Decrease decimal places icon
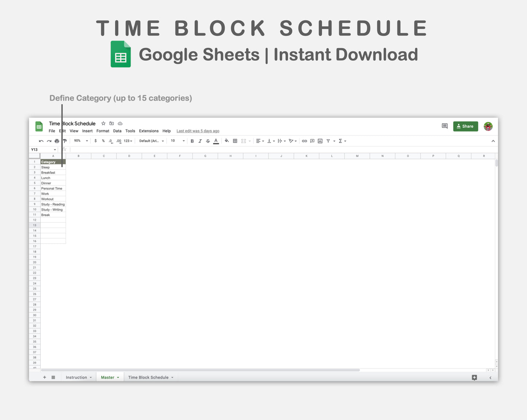Screen dimensions: 527x420 click(111, 141)
